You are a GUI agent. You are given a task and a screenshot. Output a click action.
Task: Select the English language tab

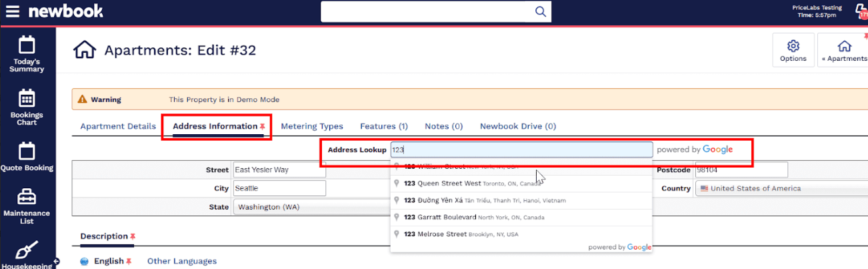[x=109, y=261]
